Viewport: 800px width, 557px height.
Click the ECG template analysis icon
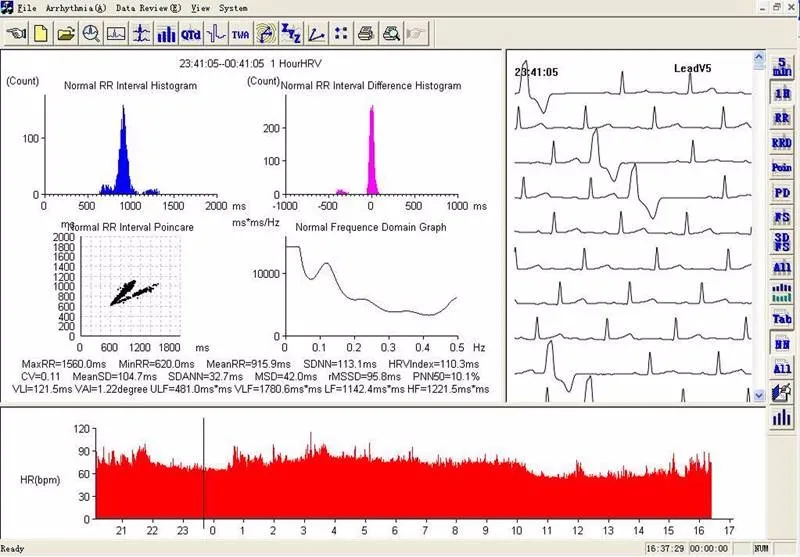point(141,34)
